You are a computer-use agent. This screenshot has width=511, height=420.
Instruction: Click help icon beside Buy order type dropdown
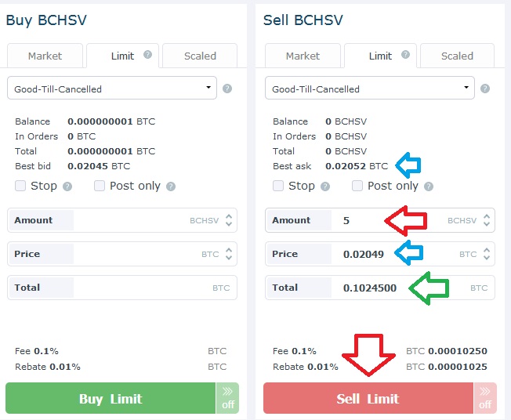point(227,89)
